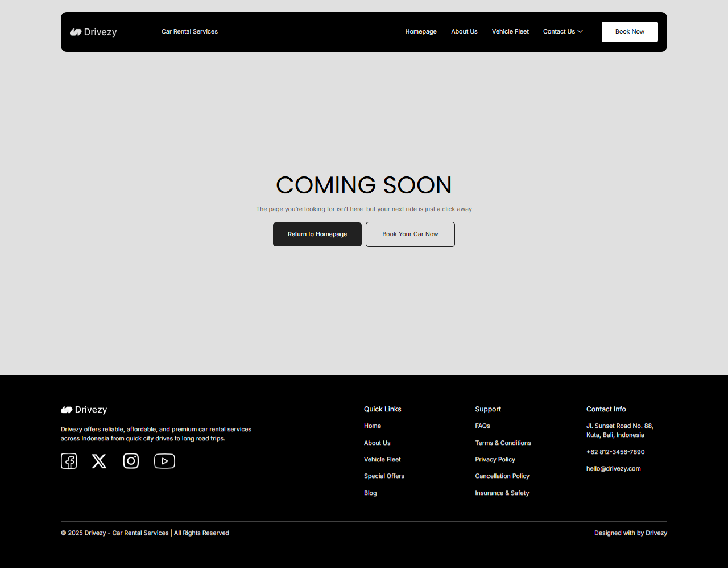Click Return to Homepage button
The image size is (728, 569).
317,234
